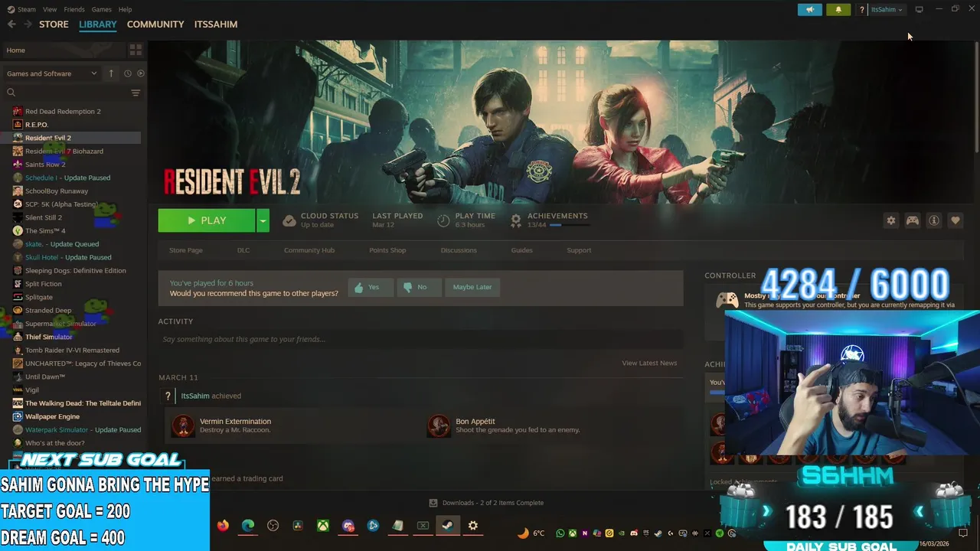This screenshot has width=980, height=551.
Task: Go back with the left arrow
Action: [11, 24]
